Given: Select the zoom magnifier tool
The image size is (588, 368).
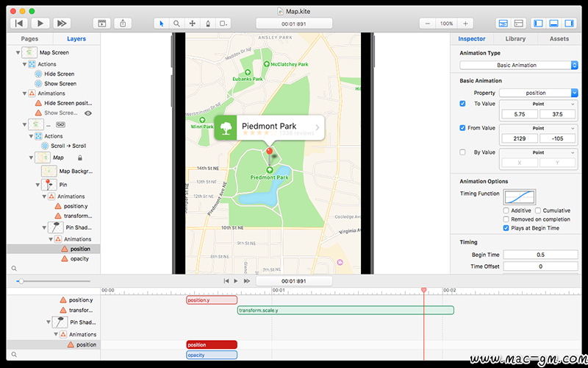Looking at the screenshot, I should pos(176,24).
